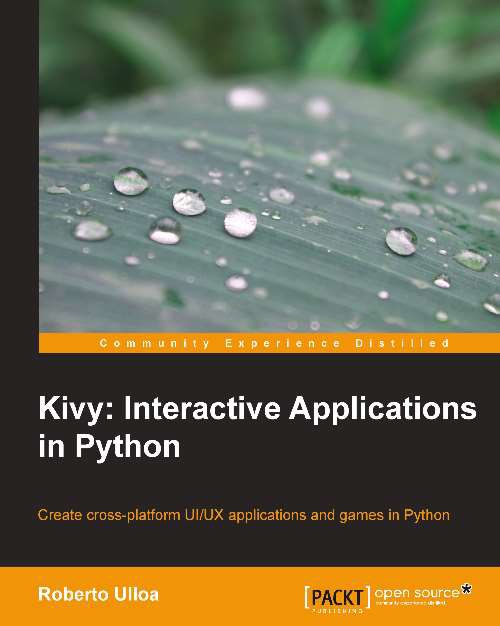This screenshot has height=626, width=500.
Task: Click the asterisk beside open source
Action: click(x=465, y=590)
